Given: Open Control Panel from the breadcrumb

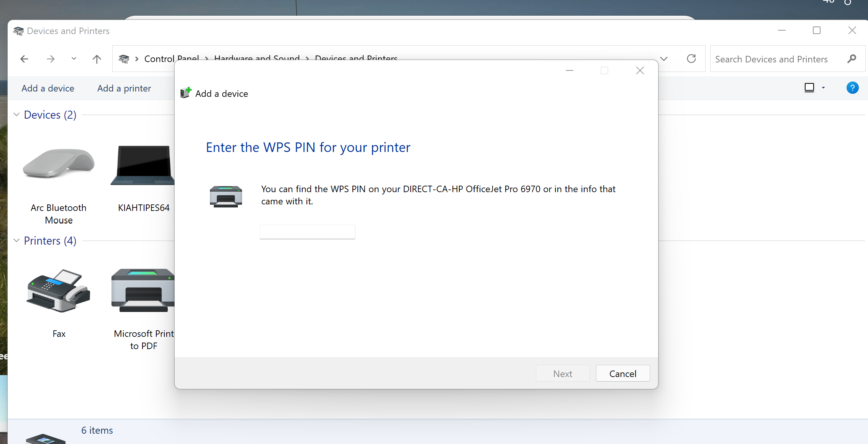Looking at the screenshot, I should click(171, 59).
